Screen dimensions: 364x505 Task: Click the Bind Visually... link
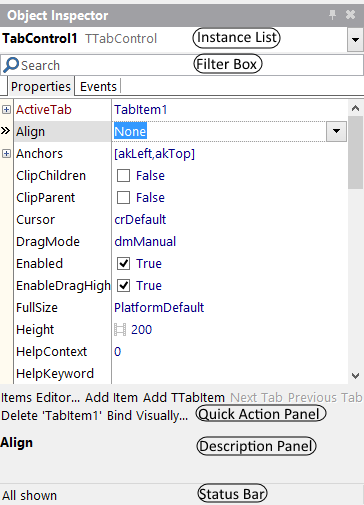[x=147, y=416]
